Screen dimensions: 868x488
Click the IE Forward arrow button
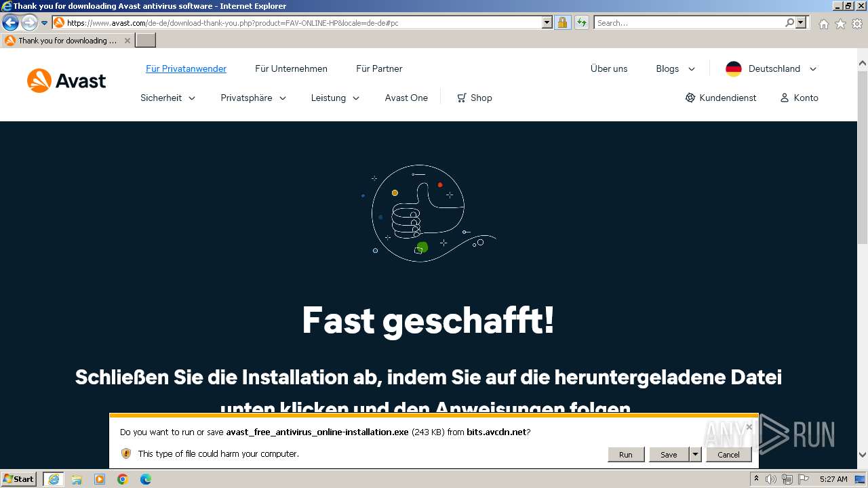[x=29, y=22]
